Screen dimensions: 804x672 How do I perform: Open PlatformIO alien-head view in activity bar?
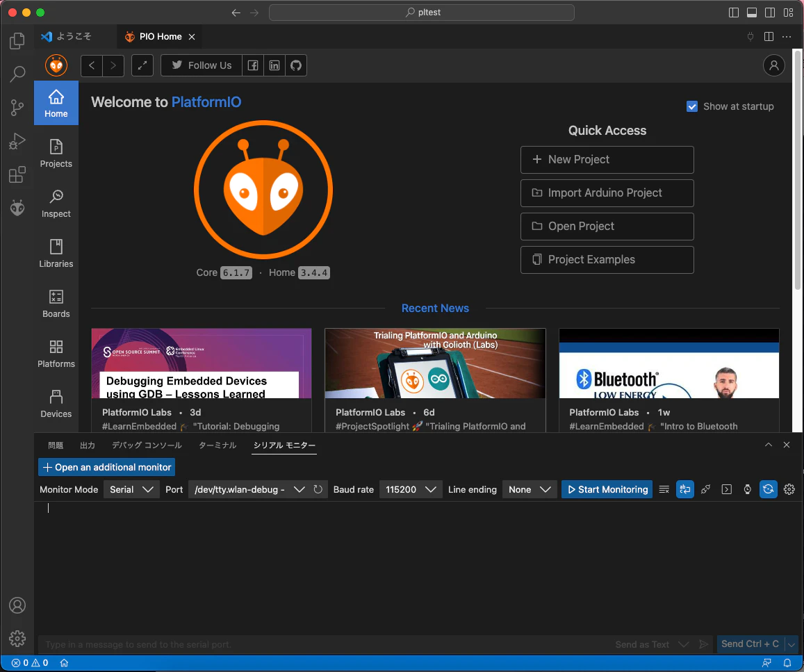coord(17,208)
